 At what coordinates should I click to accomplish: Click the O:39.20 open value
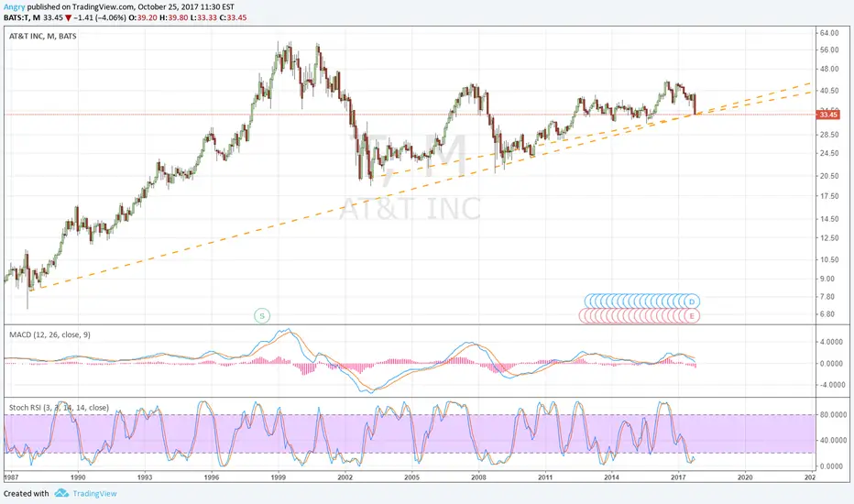[143, 17]
